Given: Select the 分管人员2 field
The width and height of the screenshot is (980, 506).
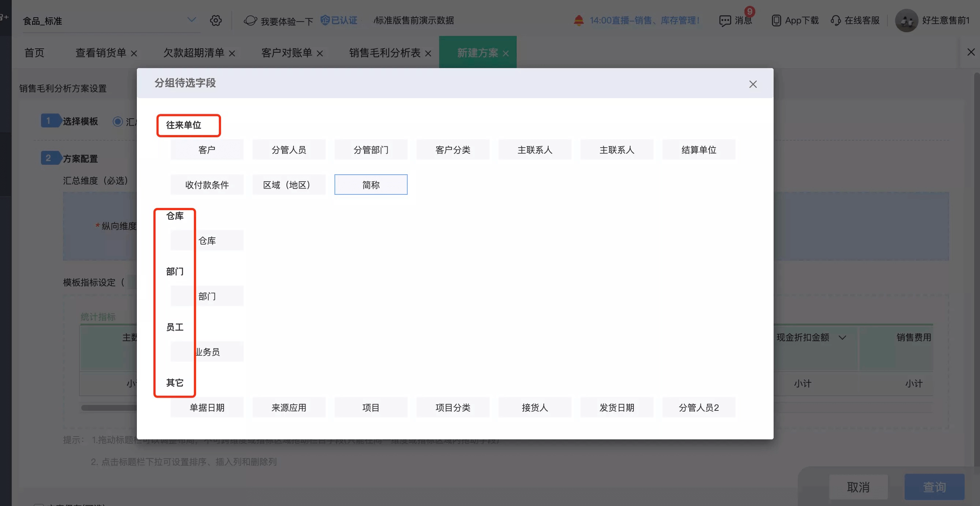Looking at the screenshot, I should pyautogui.click(x=699, y=408).
